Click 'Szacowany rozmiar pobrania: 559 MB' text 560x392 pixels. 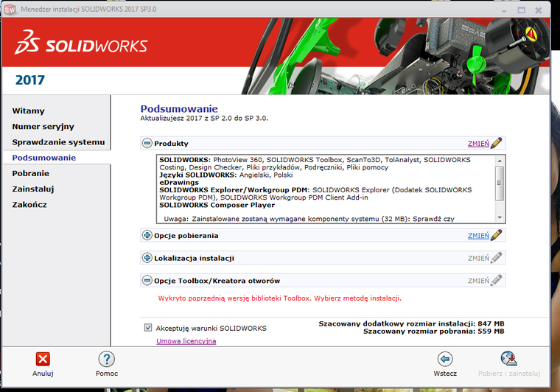(x=434, y=332)
